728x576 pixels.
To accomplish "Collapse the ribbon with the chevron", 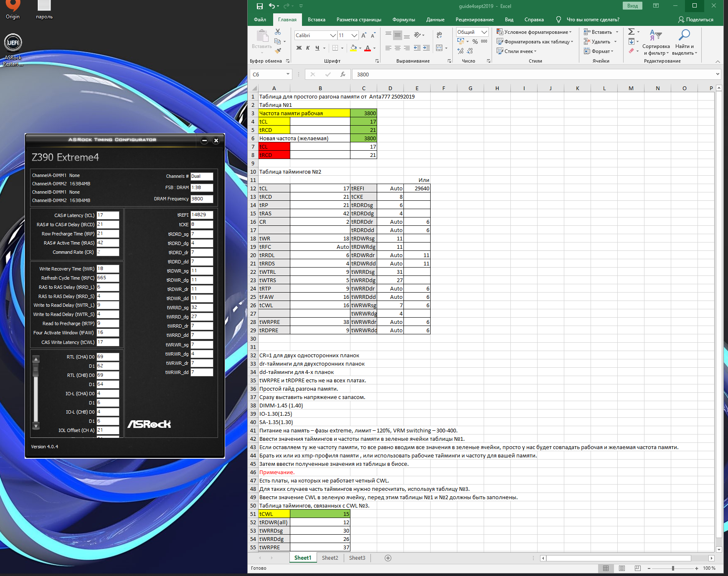I will (x=718, y=61).
